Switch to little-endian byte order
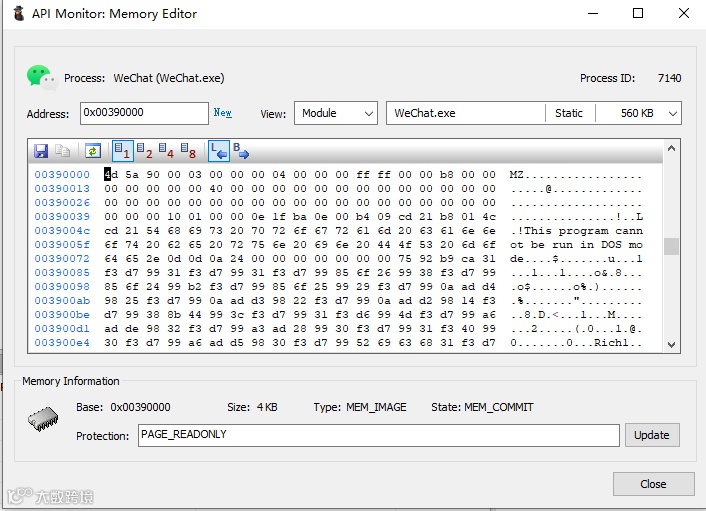 coord(219,151)
